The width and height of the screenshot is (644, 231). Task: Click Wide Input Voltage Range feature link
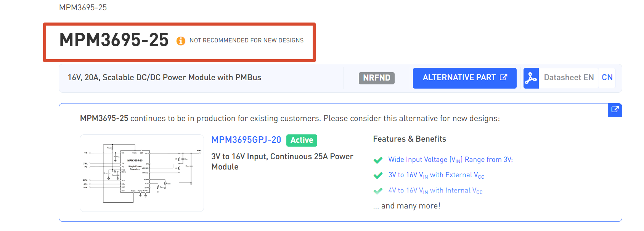[450, 160]
